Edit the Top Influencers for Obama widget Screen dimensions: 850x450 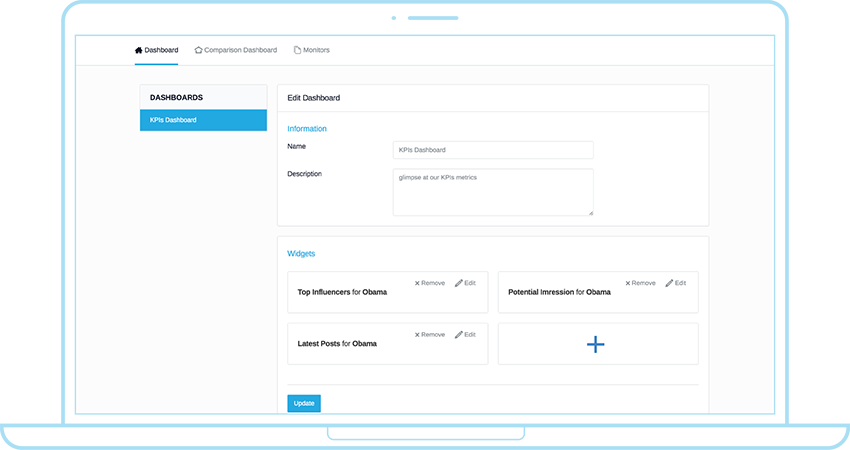click(465, 283)
